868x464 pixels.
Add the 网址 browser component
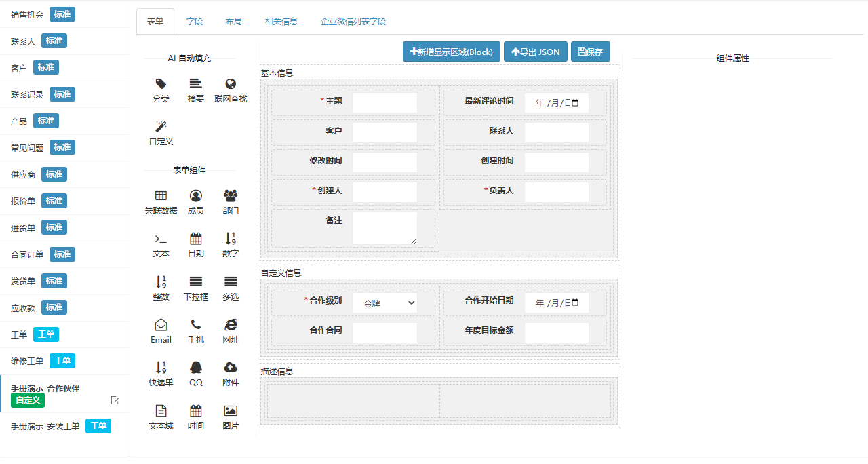231,331
